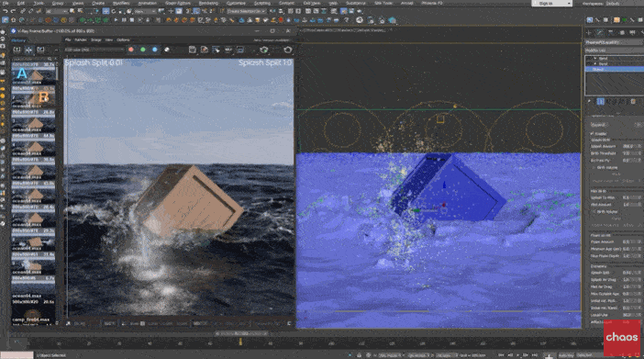Click the play icon in Phoenix toolbar
The height and width of the screenshot is (359, 644).
[x=117, y=19]
